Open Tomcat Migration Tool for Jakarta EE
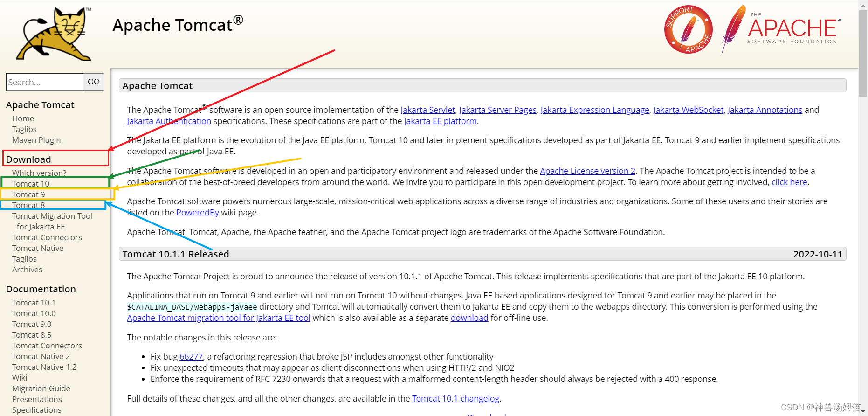The image size is (868, 416). pyautogui.click(x=52, y=221)
